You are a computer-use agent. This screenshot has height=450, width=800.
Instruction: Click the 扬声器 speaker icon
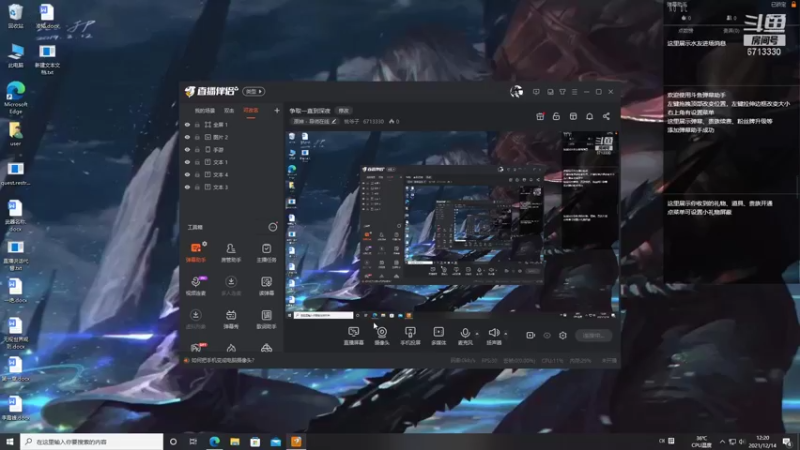coord(493,333)
